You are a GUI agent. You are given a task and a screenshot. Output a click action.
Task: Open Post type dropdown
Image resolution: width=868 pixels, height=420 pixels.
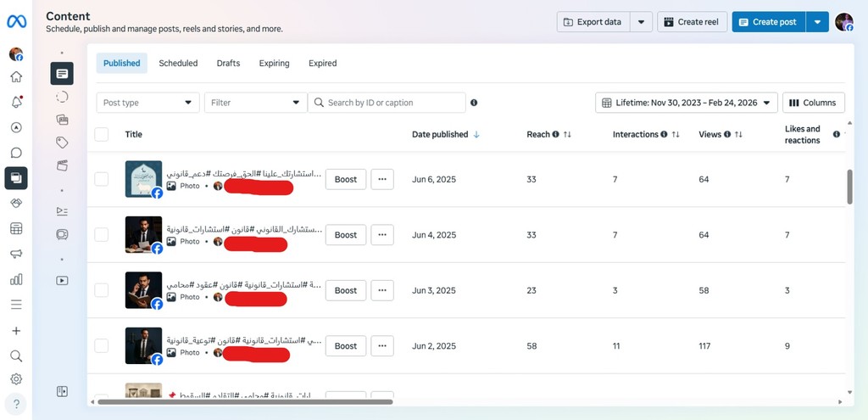(x=147, y=103)
